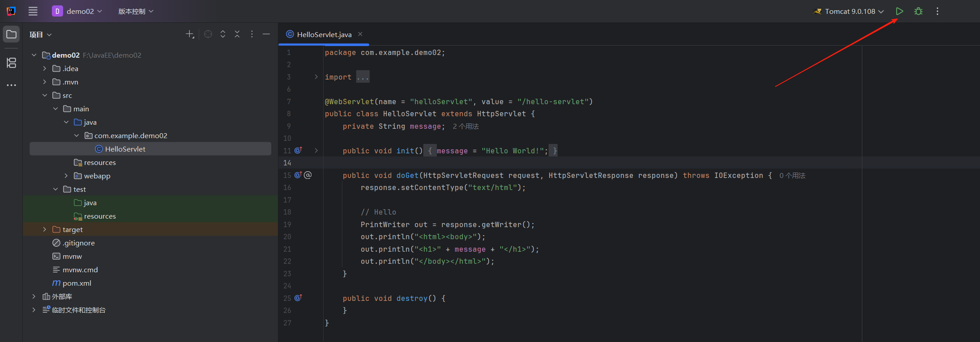Click the @ servlet mapping gutter icon
Image resolution: width=980 pixels, height=342 pixels.
click(x=308, y=175)
